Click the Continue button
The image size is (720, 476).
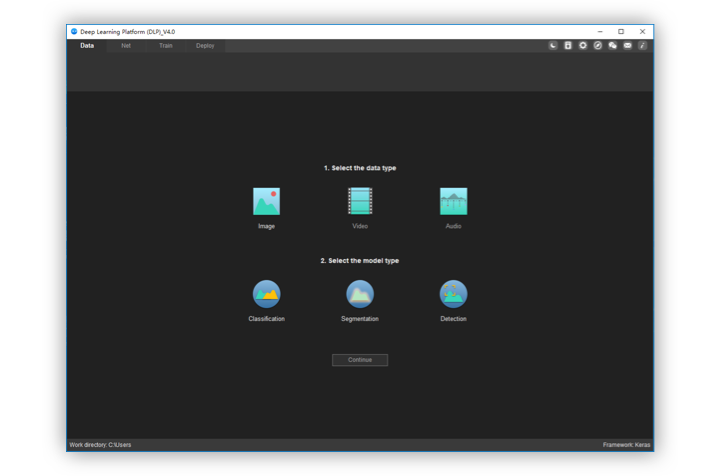click(360, 360)
